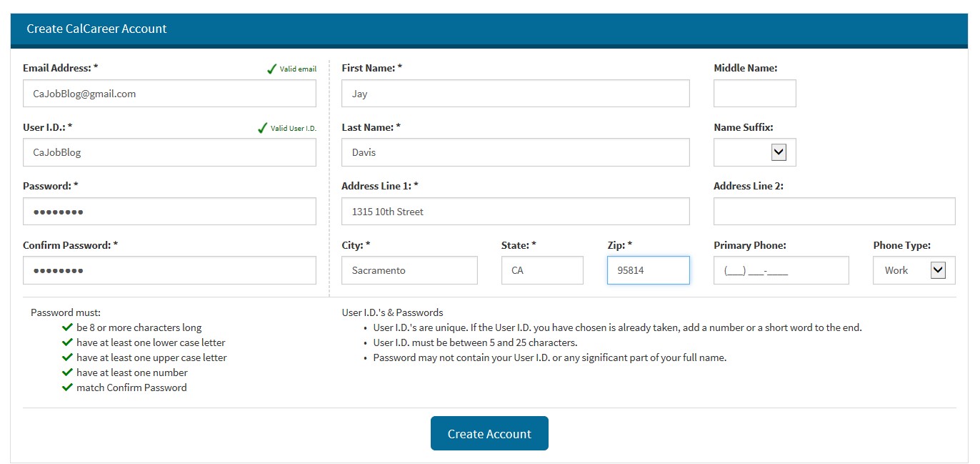Click the Email Address input field

click(169, 94)
